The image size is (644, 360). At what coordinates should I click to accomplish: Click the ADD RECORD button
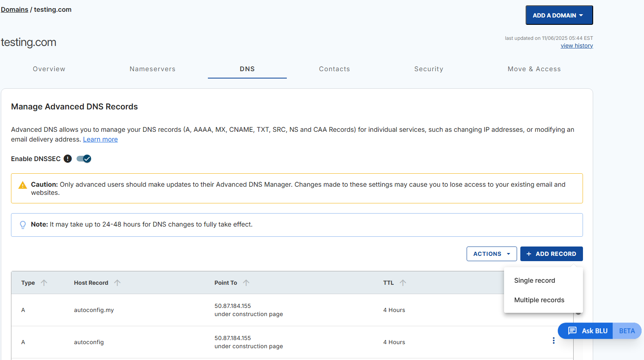pos(551,254)
